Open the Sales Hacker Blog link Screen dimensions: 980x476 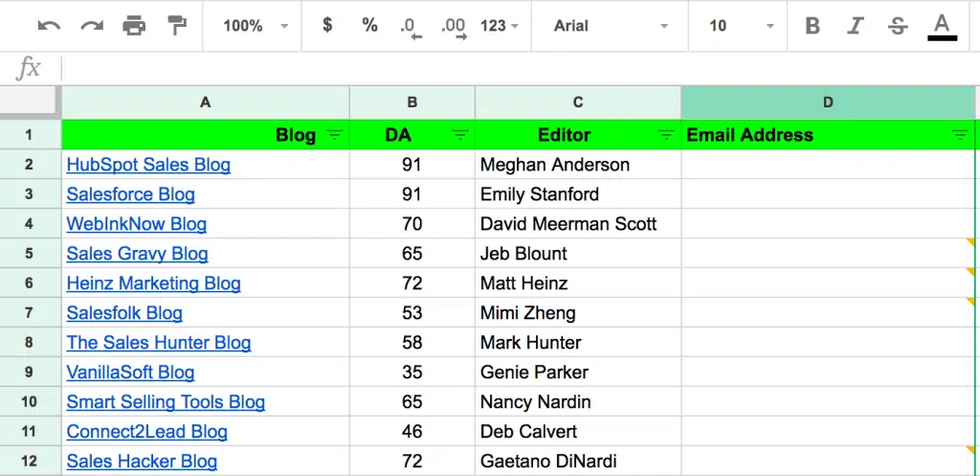[142, 462]
